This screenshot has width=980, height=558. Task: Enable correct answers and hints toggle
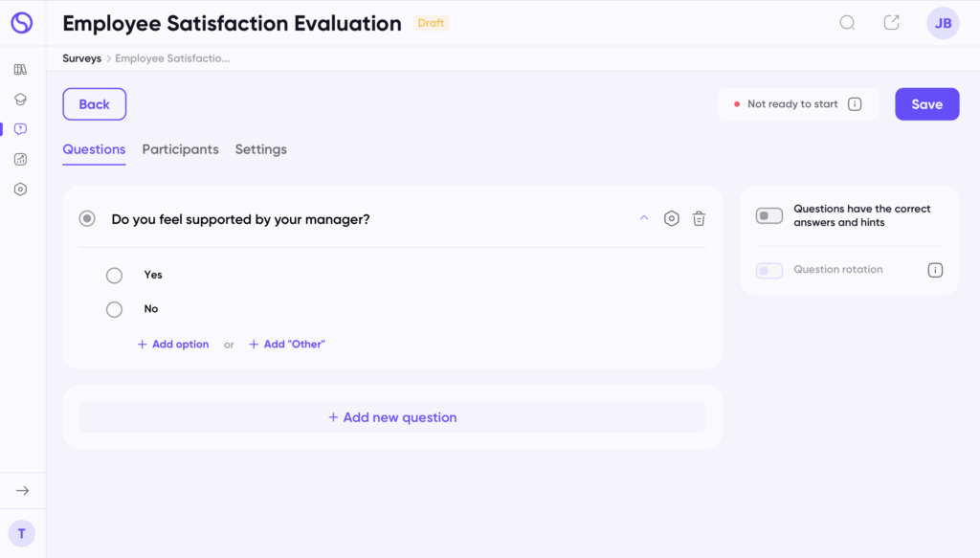pos(769,215)
